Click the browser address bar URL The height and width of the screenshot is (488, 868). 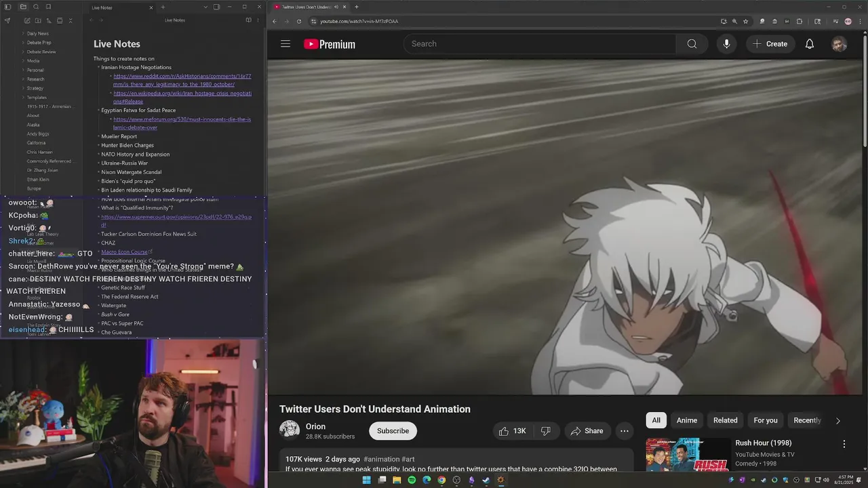(x=359, y=21)
